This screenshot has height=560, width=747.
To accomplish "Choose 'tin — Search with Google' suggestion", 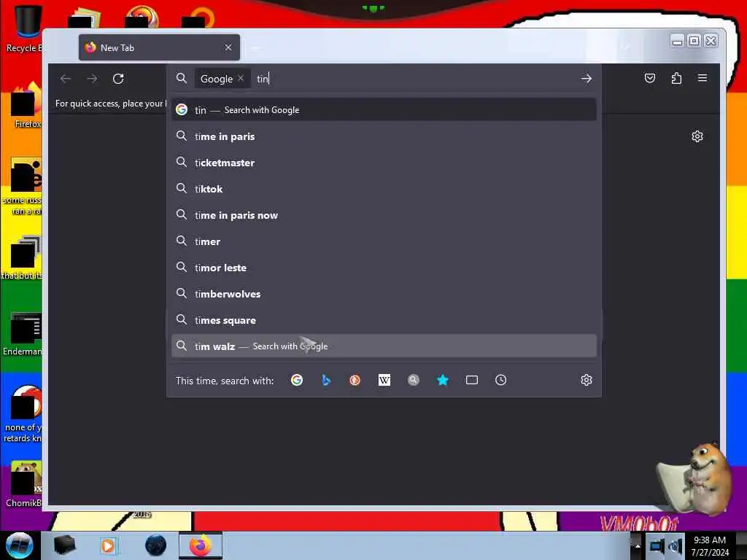I will 384,110.
